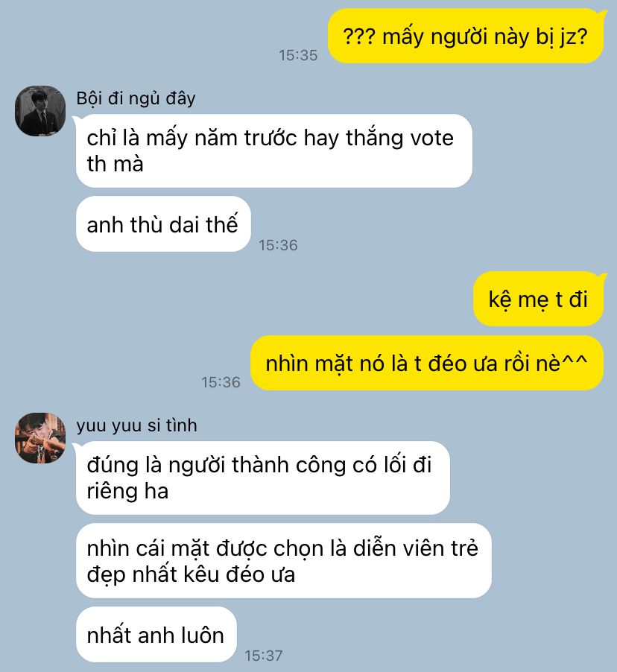Select the message 'đúng là người thành công có lối đi riêng ha'
617x672 pixels.
point(263,478)
